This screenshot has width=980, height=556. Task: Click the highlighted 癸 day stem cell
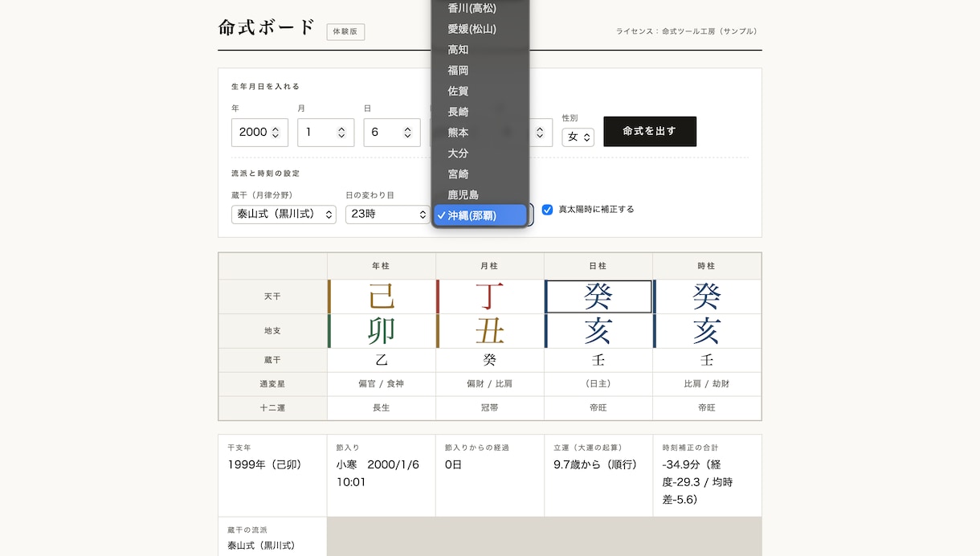(598, 296)
